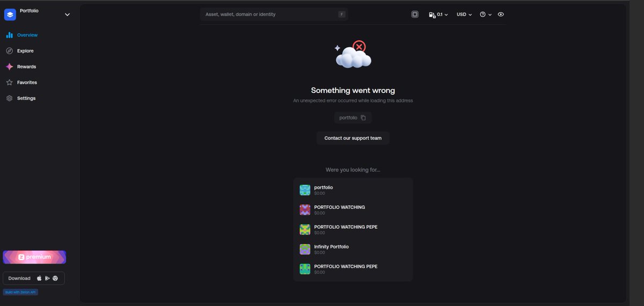
Task: Select the Infinity Portfolio suggestion
Action: coord(353,249)
